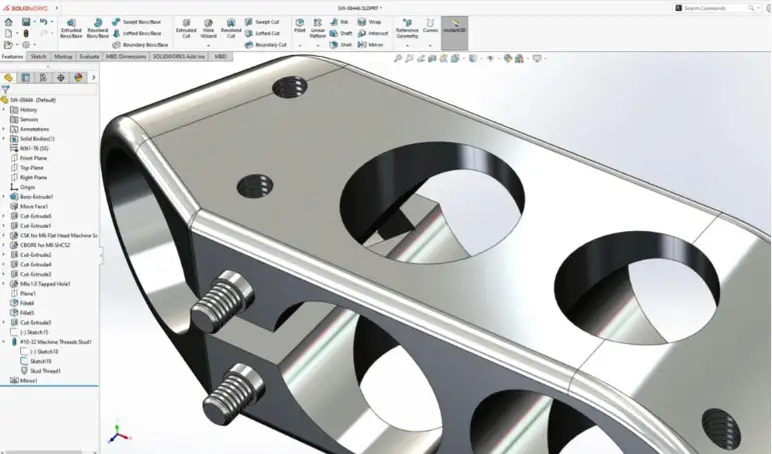Switch to the Sketch tab

(38, 57)
